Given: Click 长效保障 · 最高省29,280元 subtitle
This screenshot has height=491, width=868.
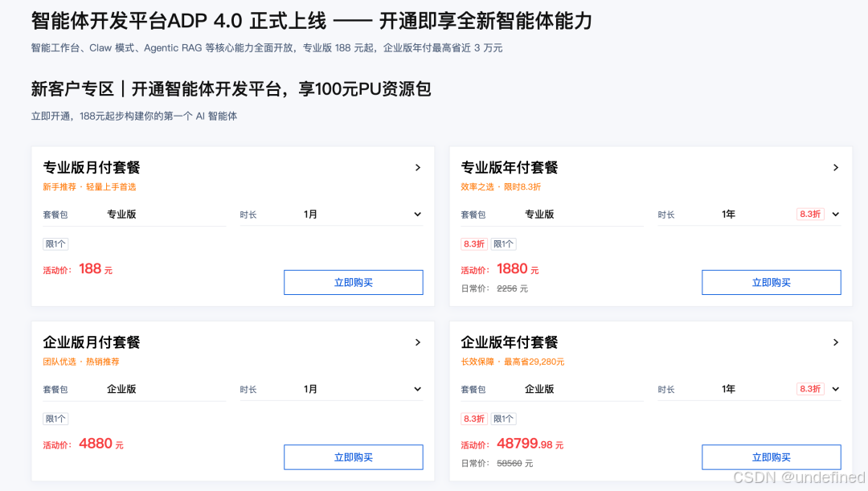Looking at the screenshot, I should click(x=513, y=362).
